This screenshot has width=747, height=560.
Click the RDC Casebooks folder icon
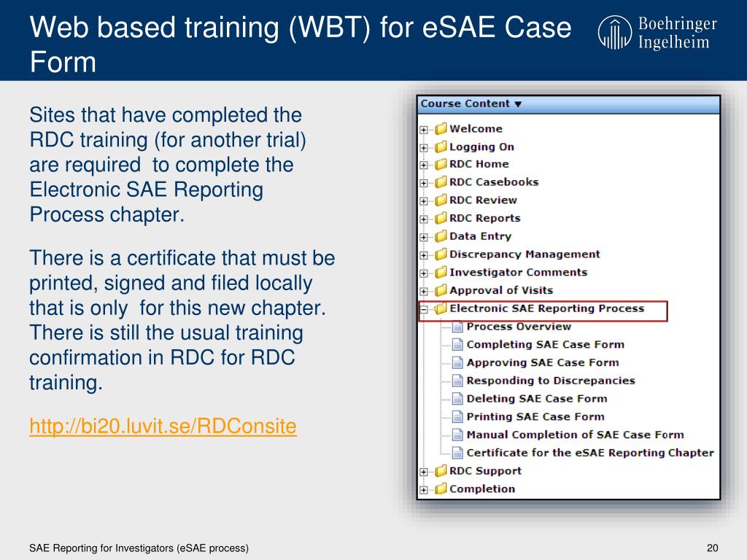click(441, 182)
